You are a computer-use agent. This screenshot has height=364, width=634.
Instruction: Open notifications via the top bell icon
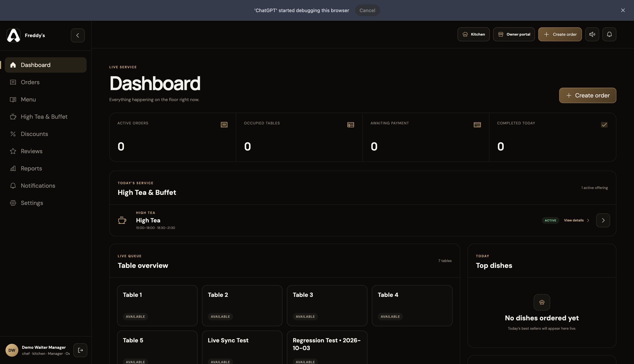(609, 34)
